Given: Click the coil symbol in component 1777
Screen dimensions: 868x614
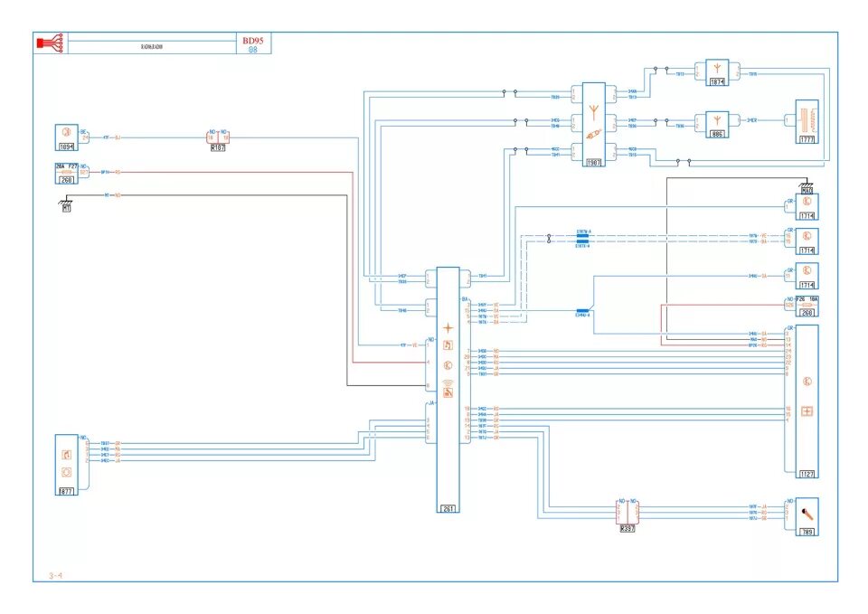Looking at the screenshot, I should 808,120.
